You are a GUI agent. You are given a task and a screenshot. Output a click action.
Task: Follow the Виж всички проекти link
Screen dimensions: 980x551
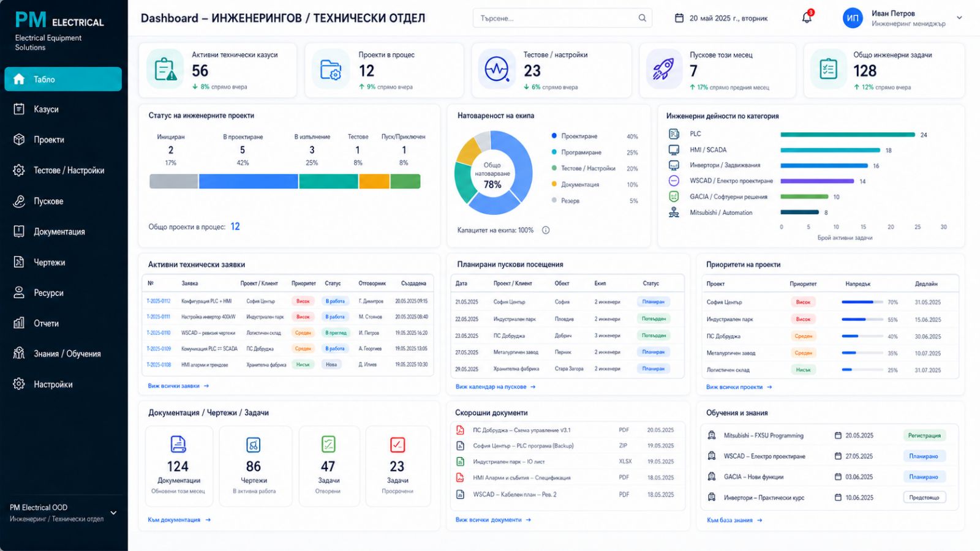[739, 387]
